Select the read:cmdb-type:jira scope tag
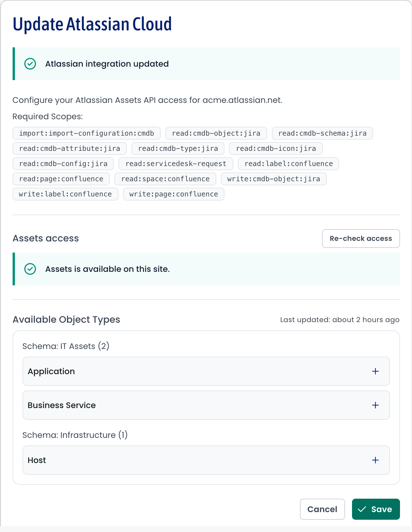The width and height of the screenshot is (412, 532). tap(178, 148)
